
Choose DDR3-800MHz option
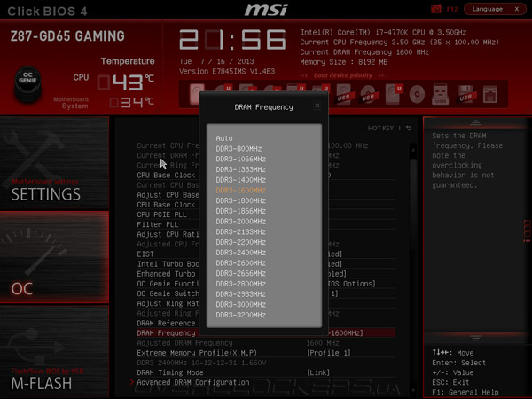(x=239, y=149)
